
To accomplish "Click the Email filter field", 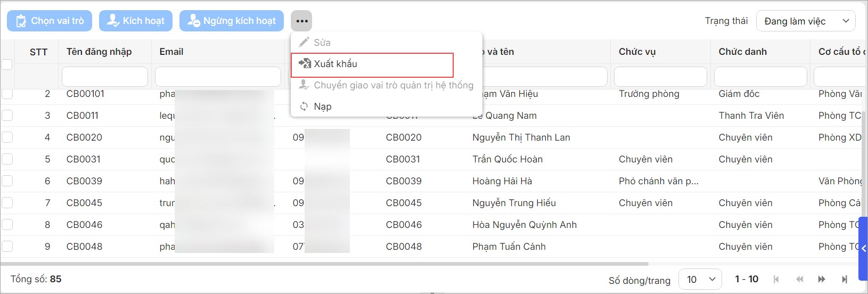I will coord(218,77).
